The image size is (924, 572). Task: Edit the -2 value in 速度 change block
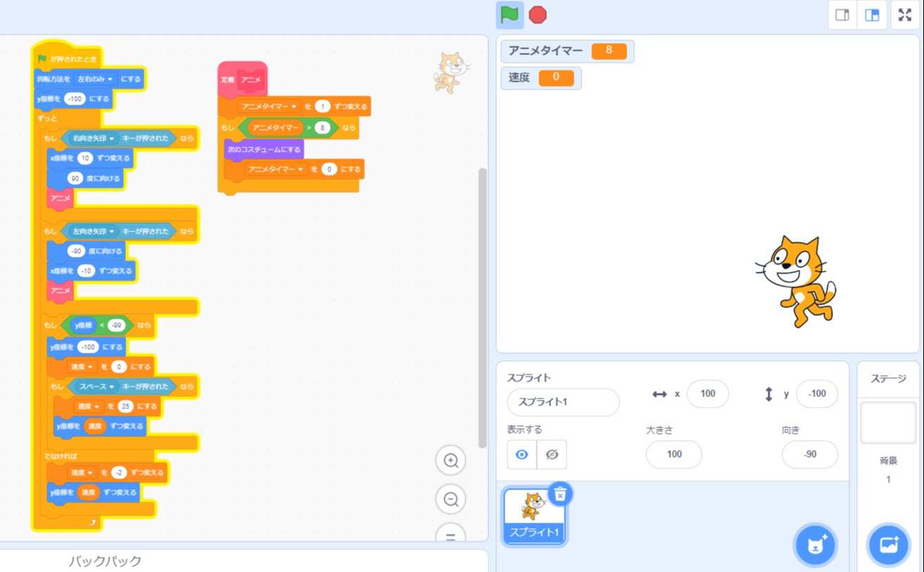(x=119, y=473)
